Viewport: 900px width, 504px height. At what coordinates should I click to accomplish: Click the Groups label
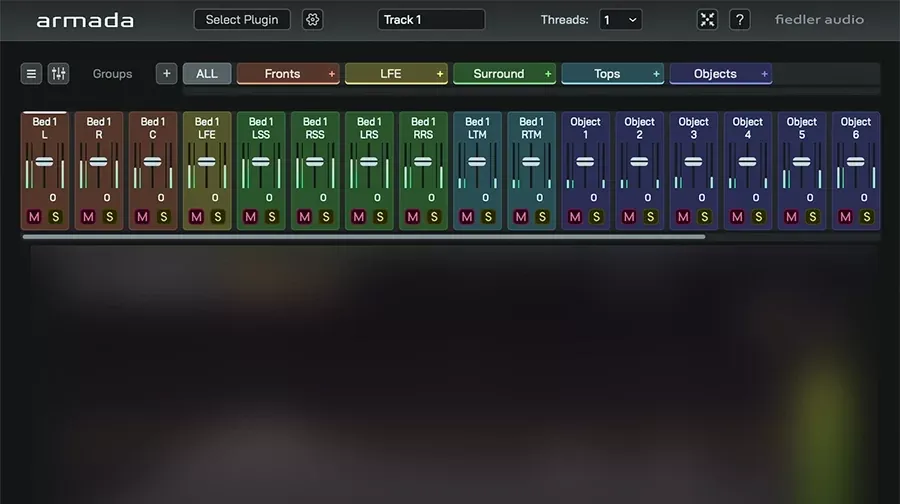(112, 74)
